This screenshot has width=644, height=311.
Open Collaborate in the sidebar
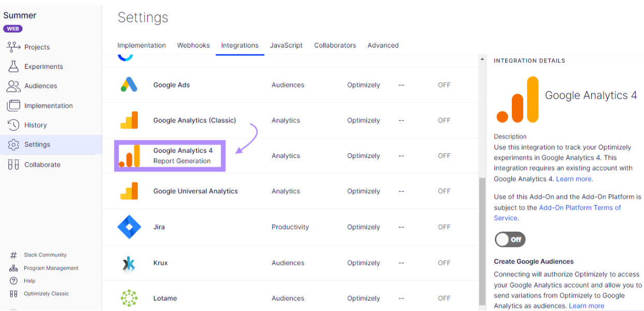(x=42, y=165)
